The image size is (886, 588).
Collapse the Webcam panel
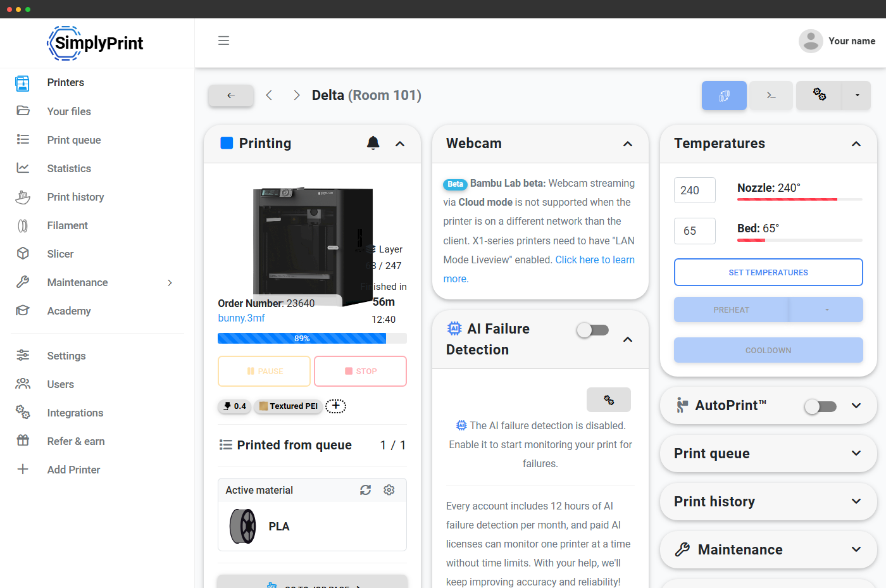628,144
